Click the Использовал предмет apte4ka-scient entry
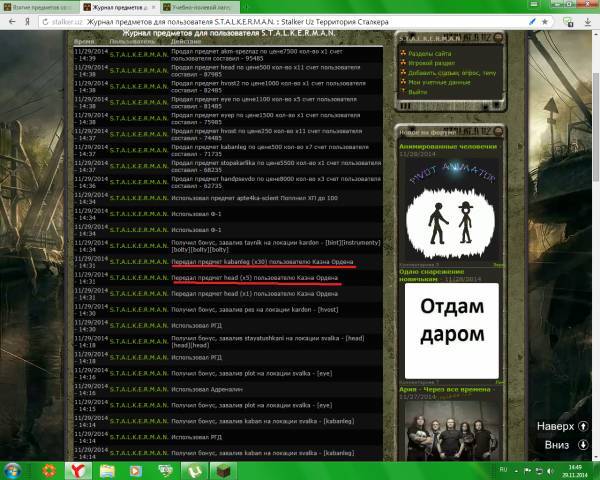 (254, 198)
